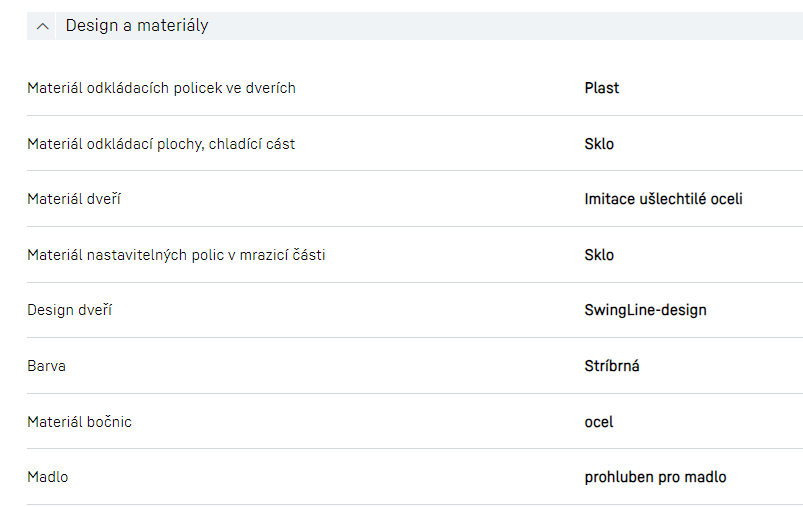Click blank right side of section header bar
The height and width of the screenshot is (507, 803).
550,26
